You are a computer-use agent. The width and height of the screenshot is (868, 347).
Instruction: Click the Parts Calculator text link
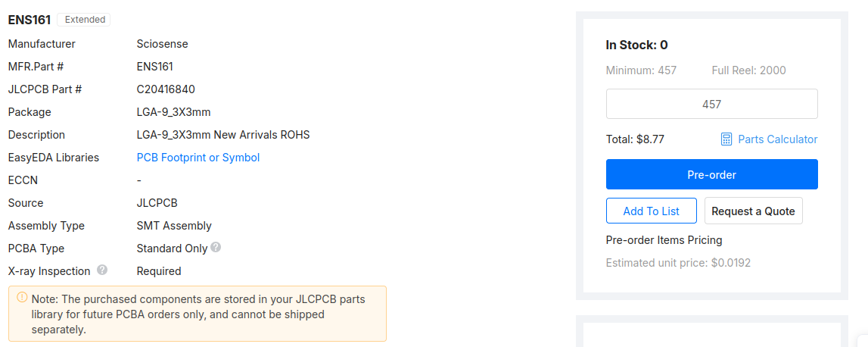point(777,139)
